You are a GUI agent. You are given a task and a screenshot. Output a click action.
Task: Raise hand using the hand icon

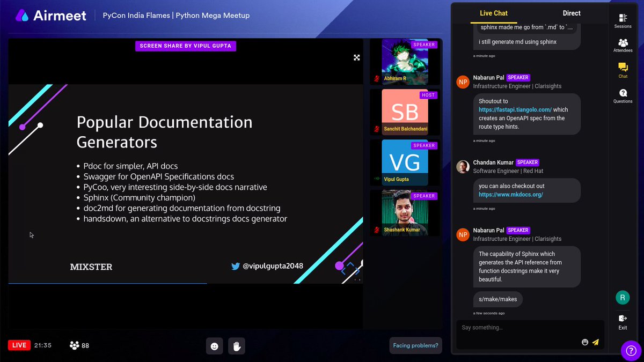(237, 346)
